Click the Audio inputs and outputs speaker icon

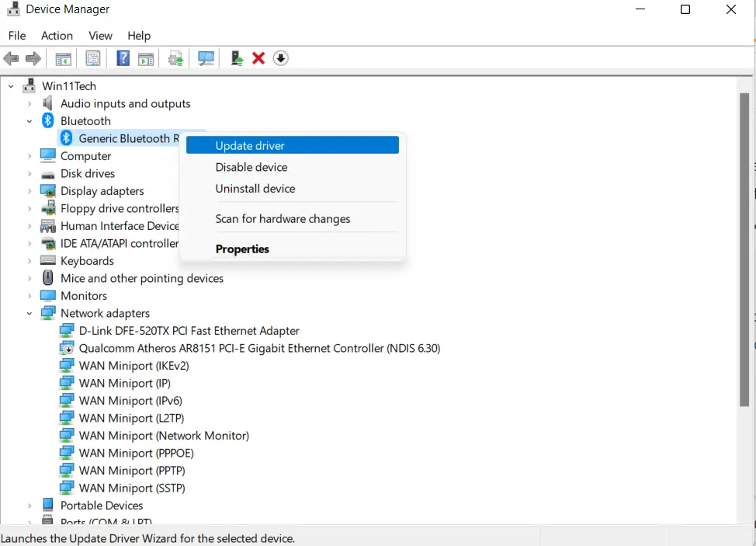pyautogui.click(x=47, y=103)
